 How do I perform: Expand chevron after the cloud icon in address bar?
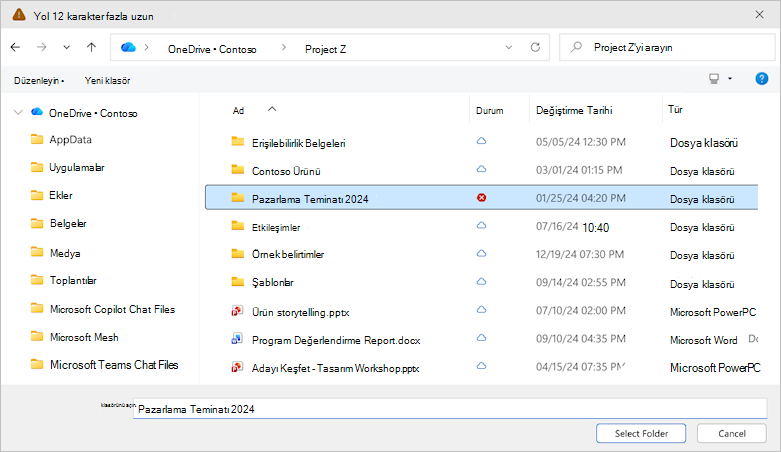pyautogui.click(x=146, y=47)
